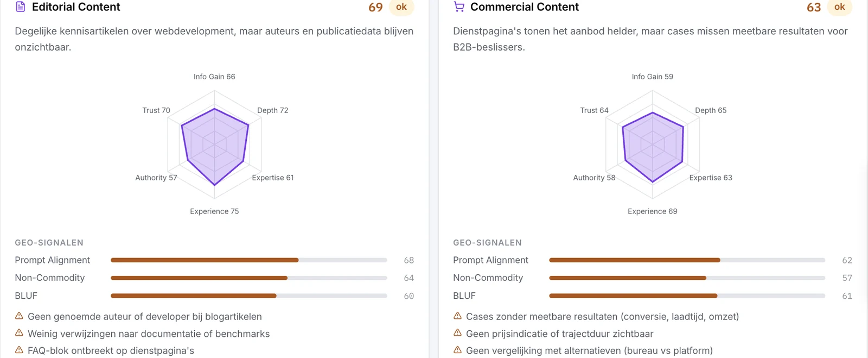The image size is (868, 358).
Task: Click warning icon beside 'FAQ-blok ontbreekt' item
Action: point(19,350)
